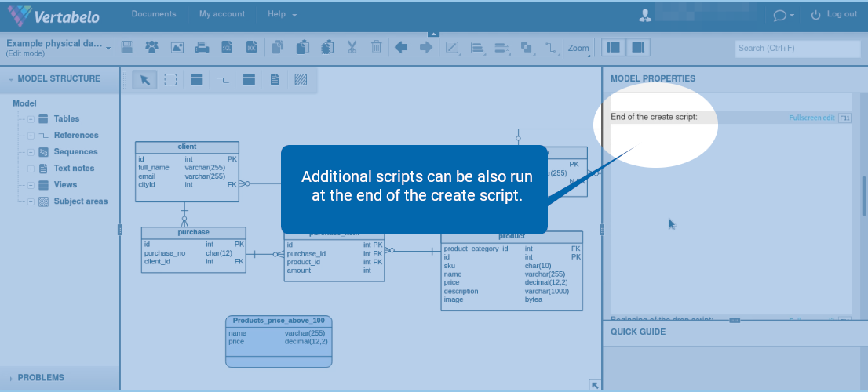The width and height of the screenshot is (868, 392).
Task: Expand the PROBLEMS panel
Action: coord(10,378)
